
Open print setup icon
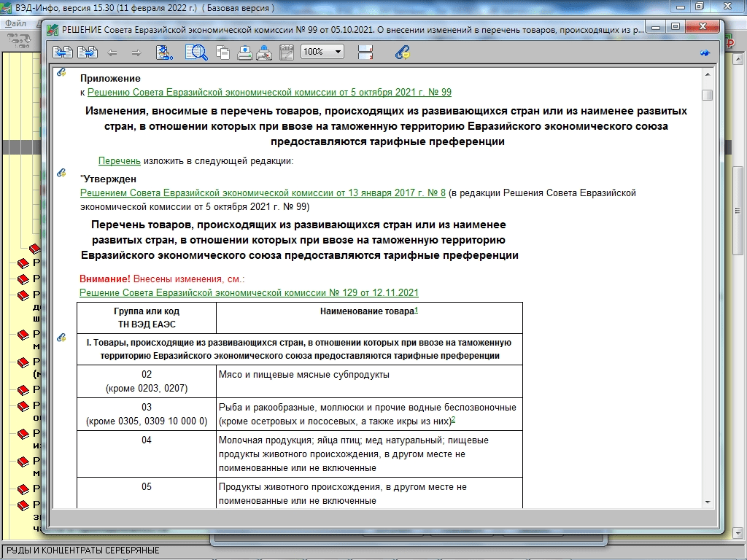[x=264, y=52]
